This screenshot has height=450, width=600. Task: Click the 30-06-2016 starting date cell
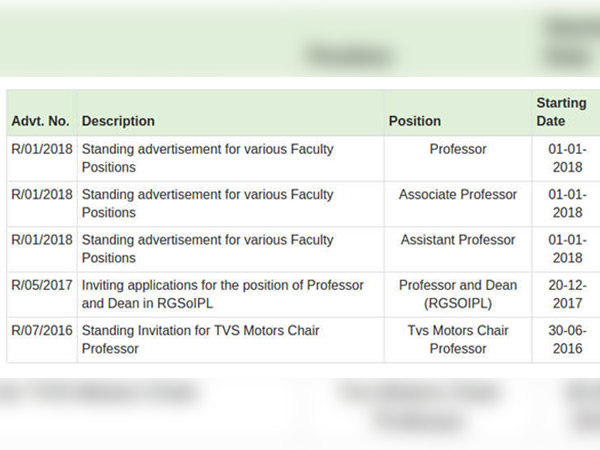(x=567, y=340)
